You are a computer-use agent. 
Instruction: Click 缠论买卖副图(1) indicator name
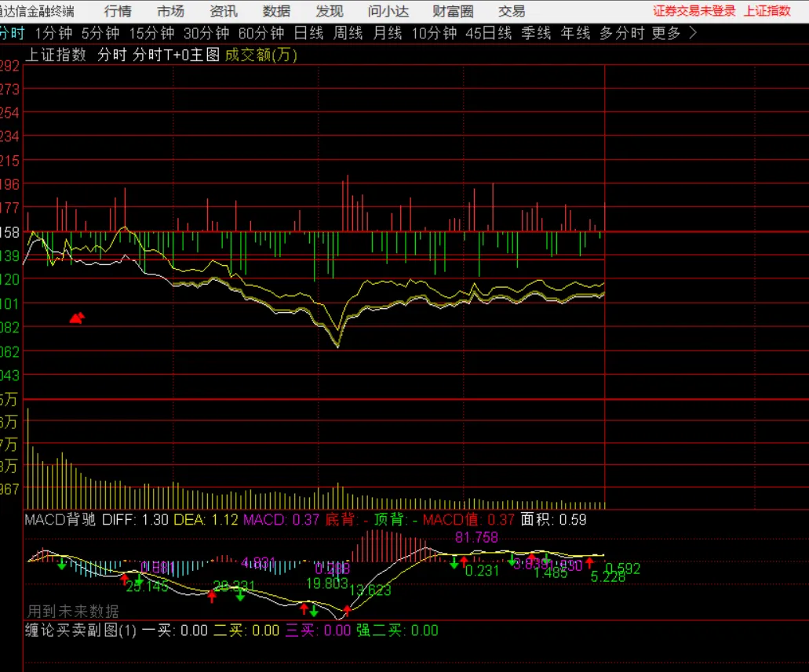tap(81, 630)
